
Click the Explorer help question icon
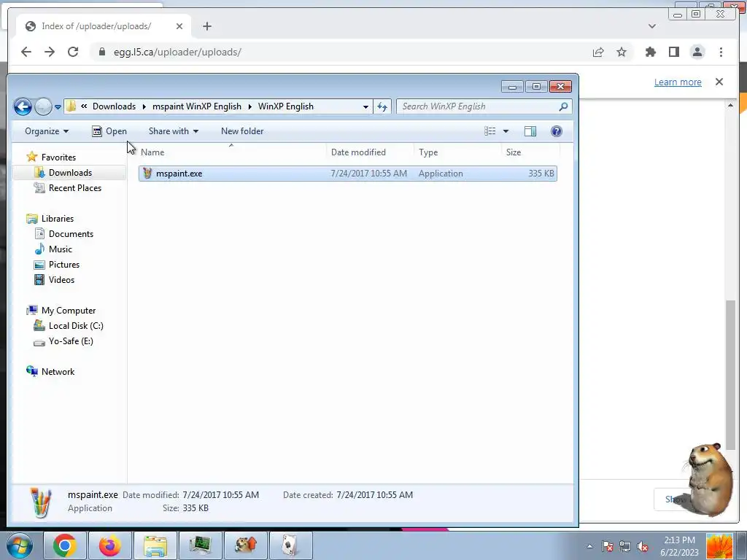pyautogui.click(x=556, y=131)
